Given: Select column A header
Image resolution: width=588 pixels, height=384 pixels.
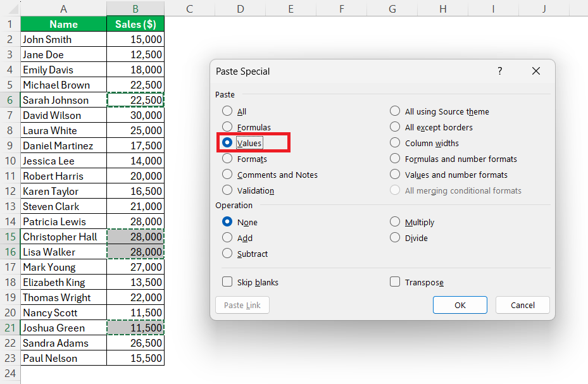Looking at the screenshot, I should (x=63, y=9).
